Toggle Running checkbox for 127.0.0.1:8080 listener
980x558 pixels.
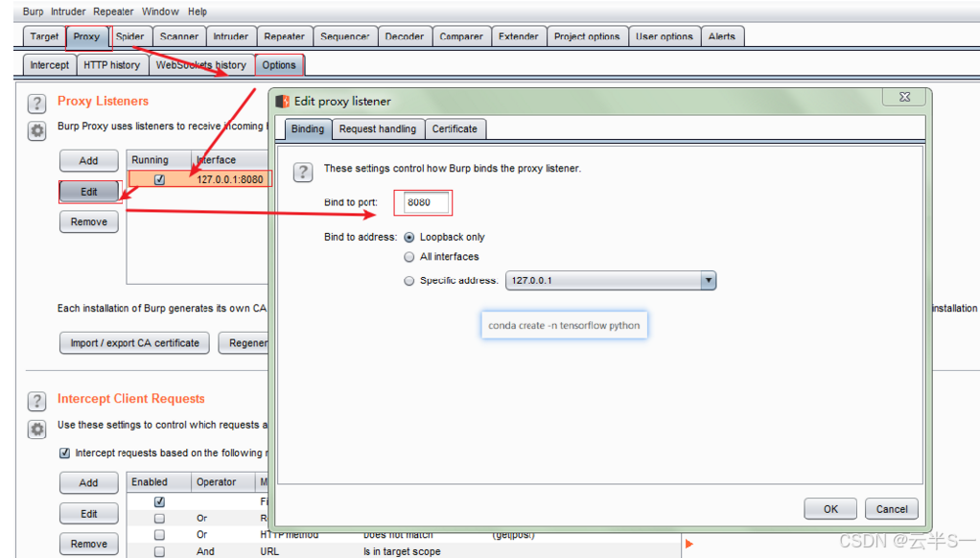tap(159, 179)
